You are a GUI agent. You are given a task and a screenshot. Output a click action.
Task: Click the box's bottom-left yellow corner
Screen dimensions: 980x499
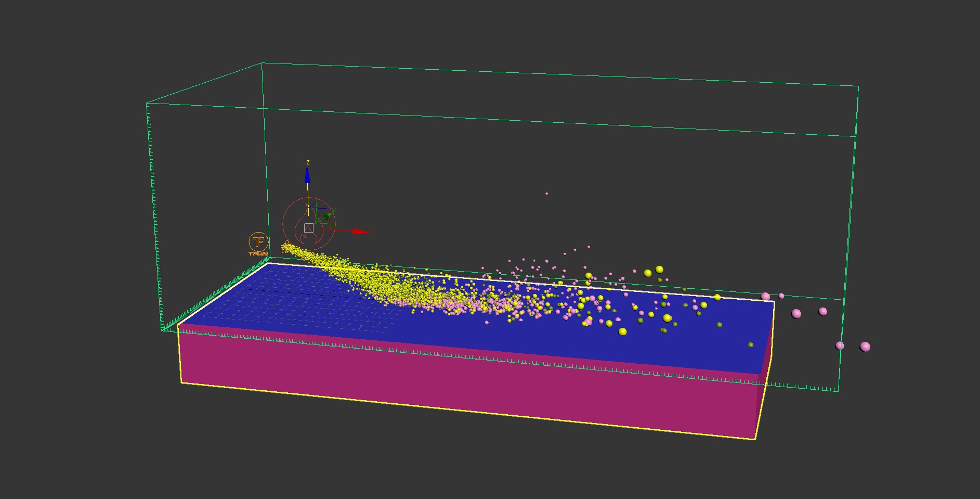pos(181,382)
